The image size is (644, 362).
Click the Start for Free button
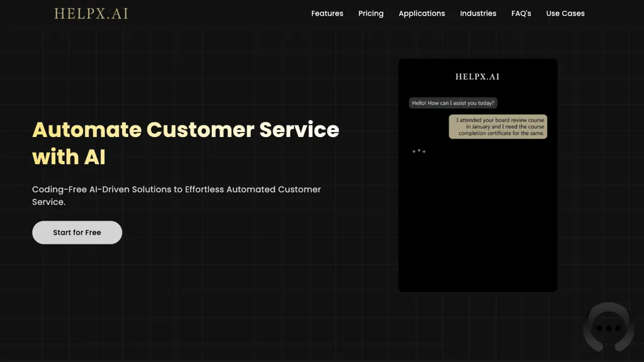click(x=77, y=232)
